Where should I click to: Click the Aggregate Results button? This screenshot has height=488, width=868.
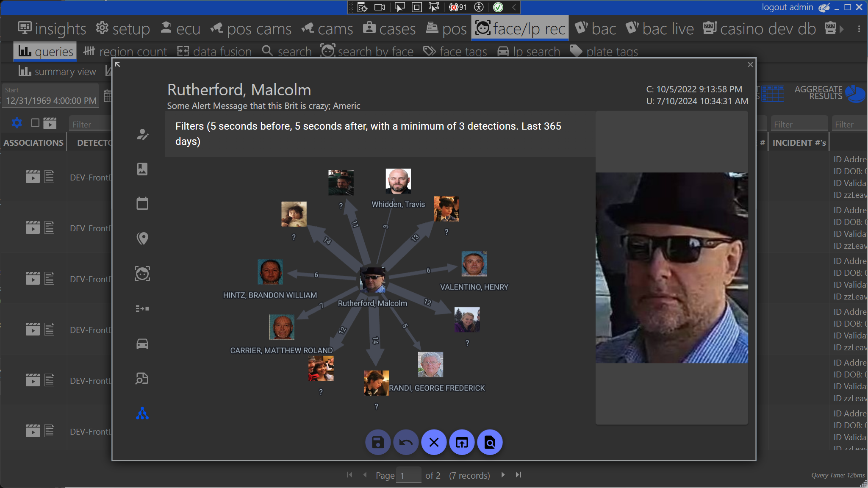(x=829, y=93)
